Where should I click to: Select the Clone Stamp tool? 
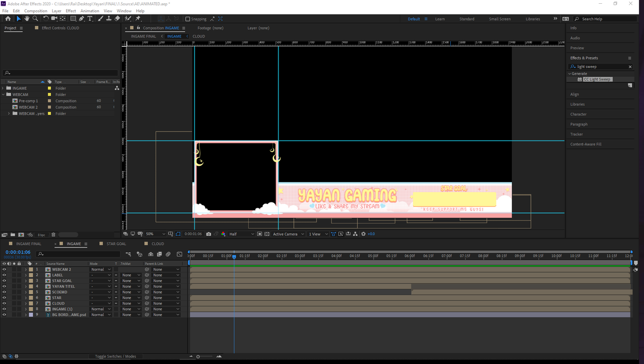coord(109,19)
